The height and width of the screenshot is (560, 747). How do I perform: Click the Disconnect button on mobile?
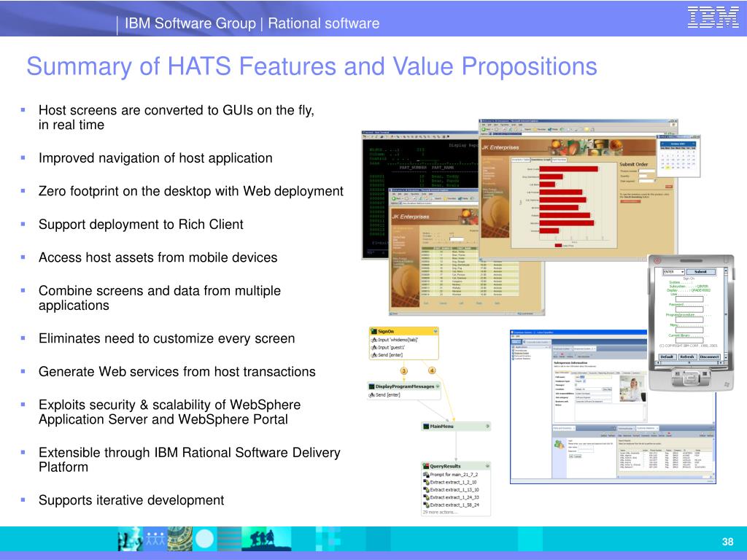click(x=709, y=357)
